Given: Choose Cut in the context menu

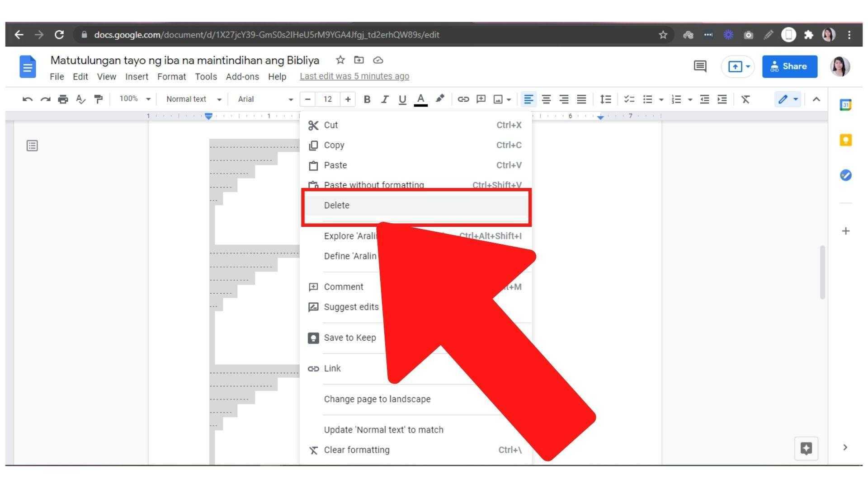Looking at the screenshot, I should tap(416, 125).
